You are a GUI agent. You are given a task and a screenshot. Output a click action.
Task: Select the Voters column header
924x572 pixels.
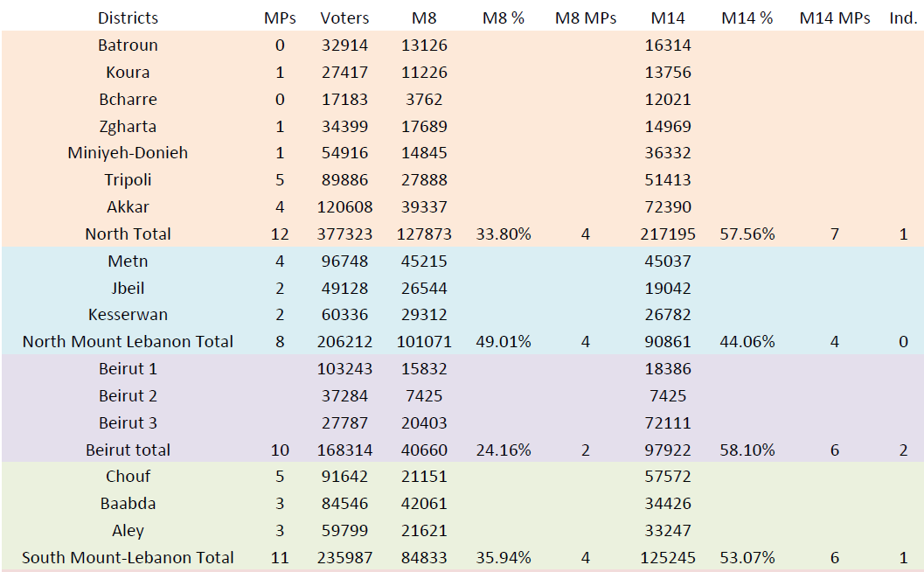(x=344, y=17)
